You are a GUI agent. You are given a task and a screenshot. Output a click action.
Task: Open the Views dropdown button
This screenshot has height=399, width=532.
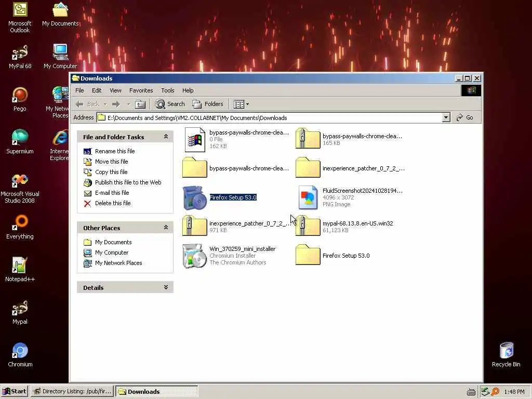241,104
